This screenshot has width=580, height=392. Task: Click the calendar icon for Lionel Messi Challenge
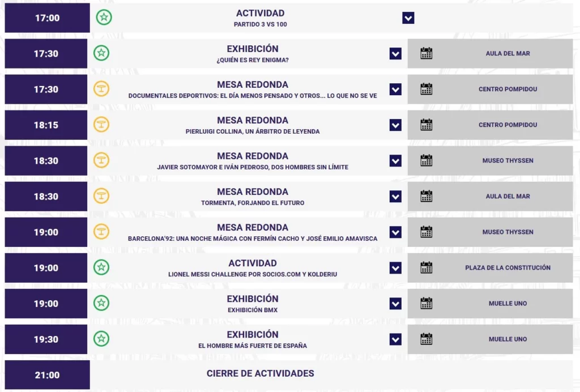click(426, 267)
